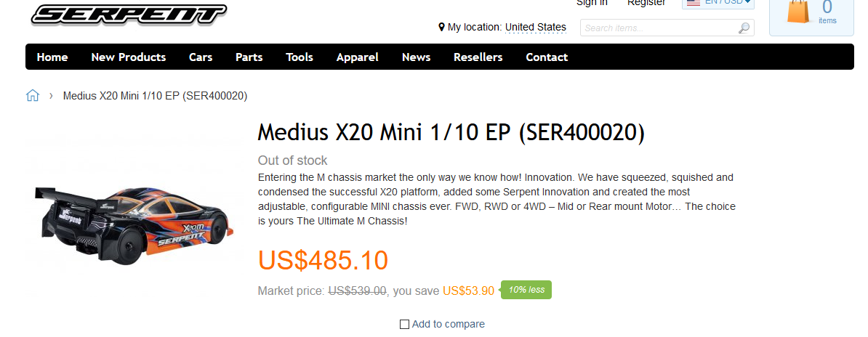868x337 pixels.
Task: Go to New Products in the navigation bar
Action: (x=129, y=57)
